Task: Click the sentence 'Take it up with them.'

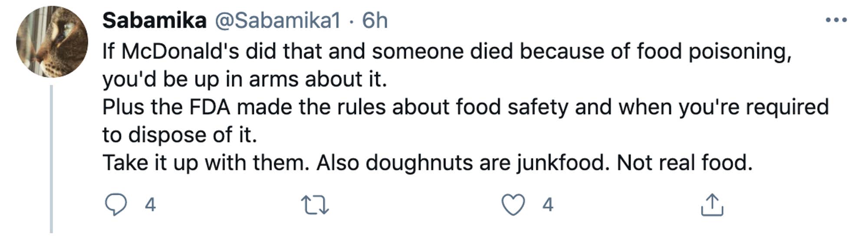Action: [x=206, y=163]
